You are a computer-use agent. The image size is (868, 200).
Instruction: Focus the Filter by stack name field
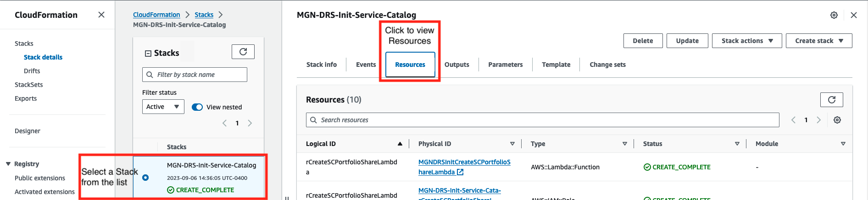[x=195, y=75]
